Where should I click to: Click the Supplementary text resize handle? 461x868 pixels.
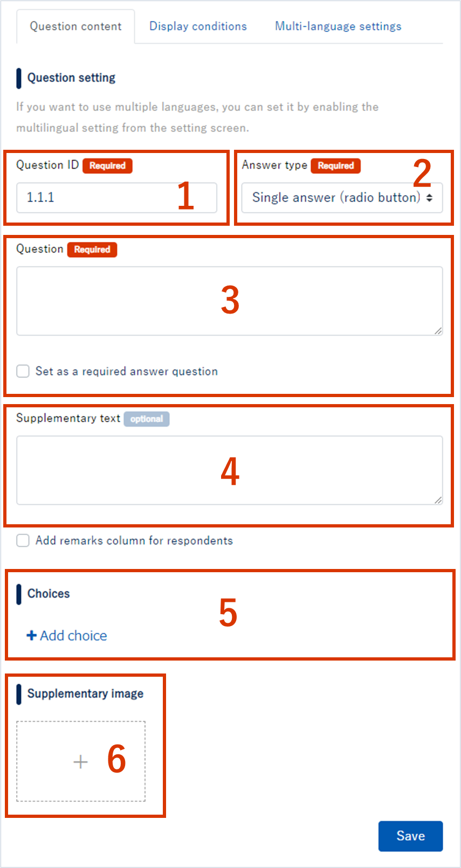click(x=438, y=500)
